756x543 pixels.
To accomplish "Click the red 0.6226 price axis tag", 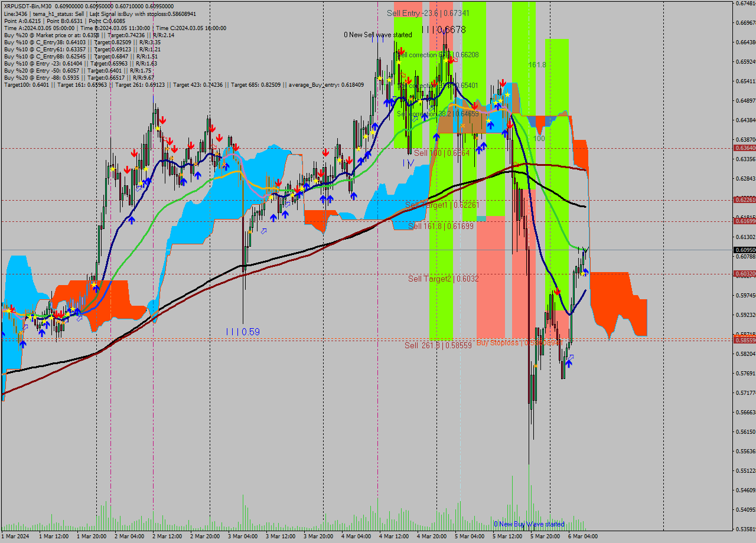I will click(x=744, y=200).
